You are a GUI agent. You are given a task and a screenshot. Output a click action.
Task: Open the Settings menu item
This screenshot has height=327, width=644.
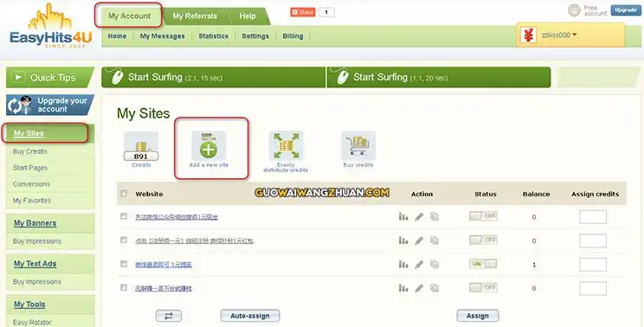tap(255, 36)
